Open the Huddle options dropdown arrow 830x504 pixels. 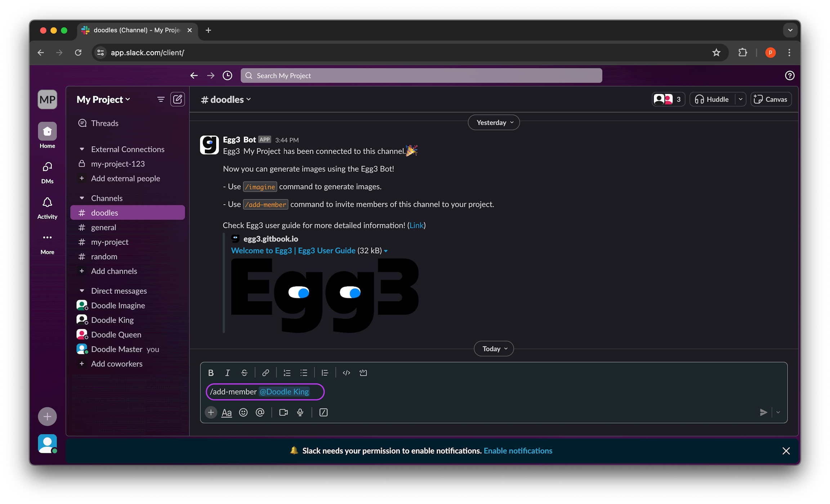point(740,99)
